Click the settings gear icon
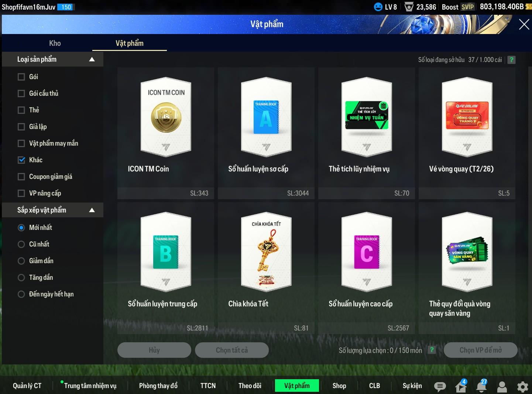This screenshot has height=394, width=532. click(x=522, y=387)
